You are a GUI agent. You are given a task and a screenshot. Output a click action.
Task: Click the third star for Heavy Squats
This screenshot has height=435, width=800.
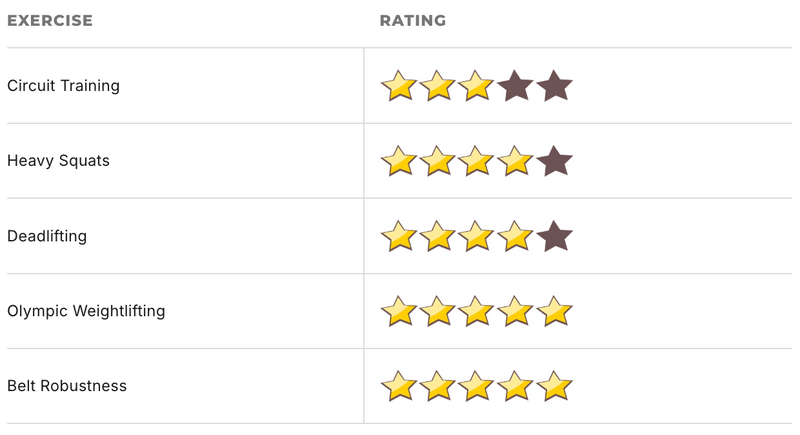pos(476,161)
